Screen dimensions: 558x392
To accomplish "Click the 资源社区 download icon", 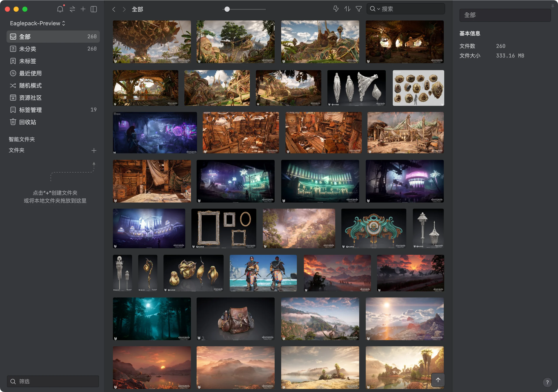I will click(x=13, y=98).
